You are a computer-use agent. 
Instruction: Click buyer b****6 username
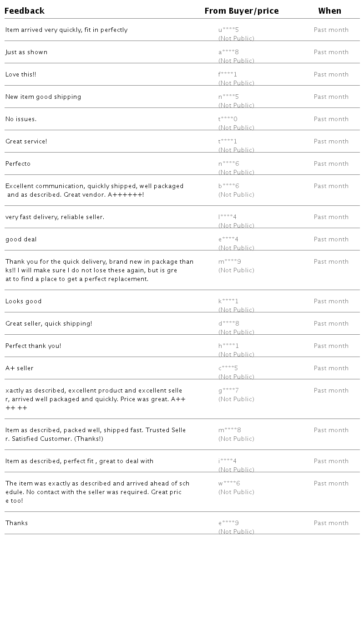tap(228, 186)
